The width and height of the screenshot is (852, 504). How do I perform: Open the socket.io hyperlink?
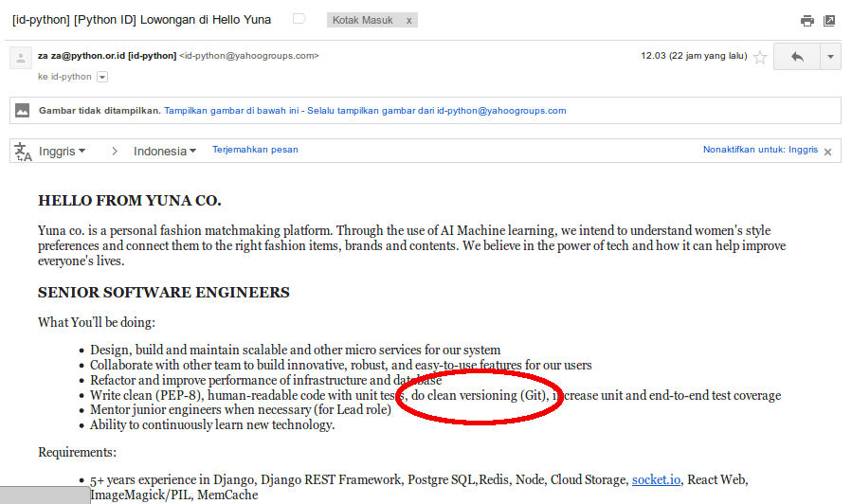pyautogui.click(x=656, y=479)
